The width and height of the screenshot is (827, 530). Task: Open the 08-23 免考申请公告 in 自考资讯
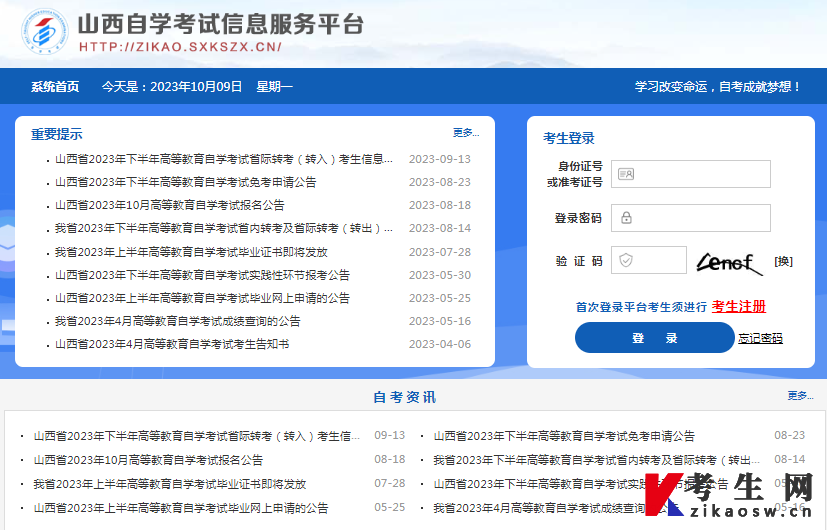pos(564,436)
